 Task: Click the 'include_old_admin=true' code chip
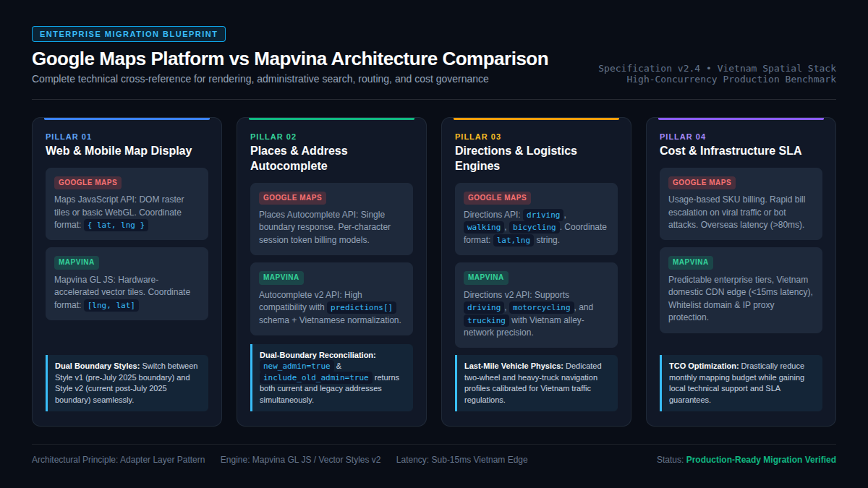[x=316, y=378]
